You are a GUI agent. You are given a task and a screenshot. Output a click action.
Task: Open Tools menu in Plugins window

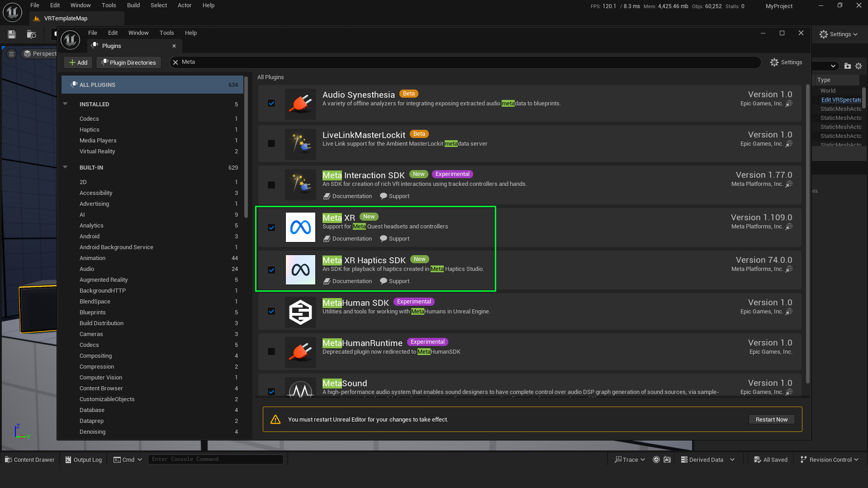coord(166,33)
